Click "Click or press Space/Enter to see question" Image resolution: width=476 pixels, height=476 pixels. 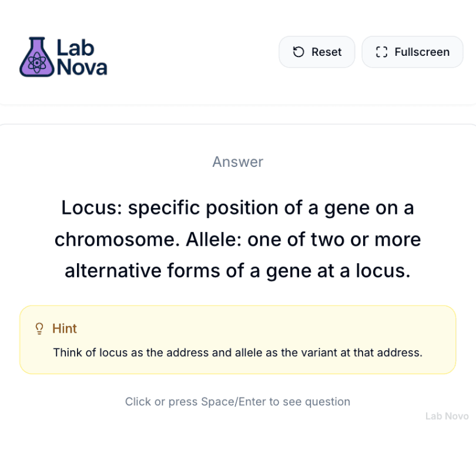(x=237, y=401)
